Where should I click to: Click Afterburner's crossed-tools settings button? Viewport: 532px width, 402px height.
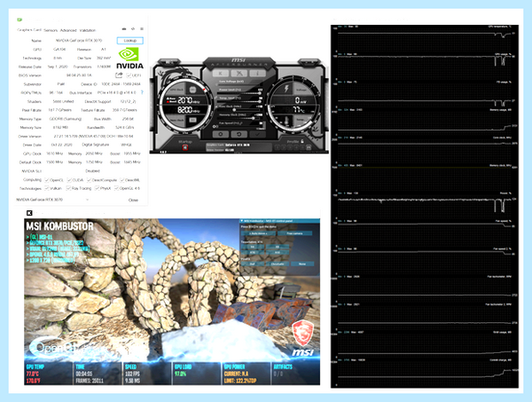[x=239, y=74]
